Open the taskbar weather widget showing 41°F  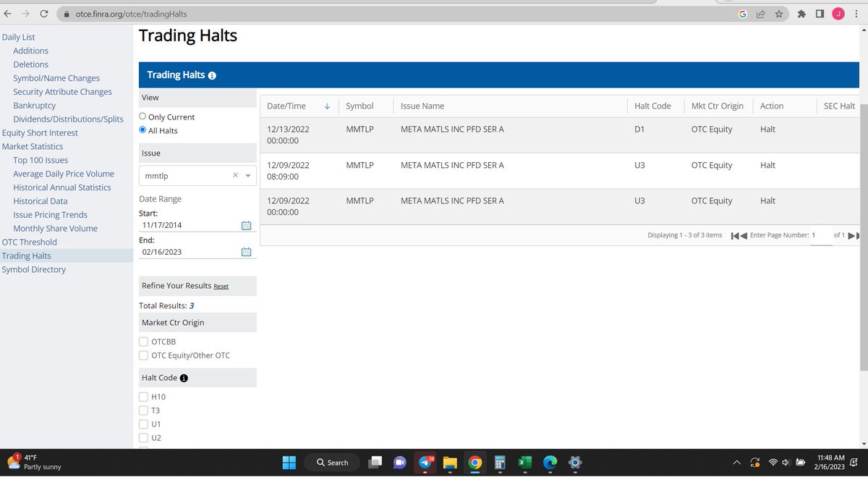pos(35,462)
